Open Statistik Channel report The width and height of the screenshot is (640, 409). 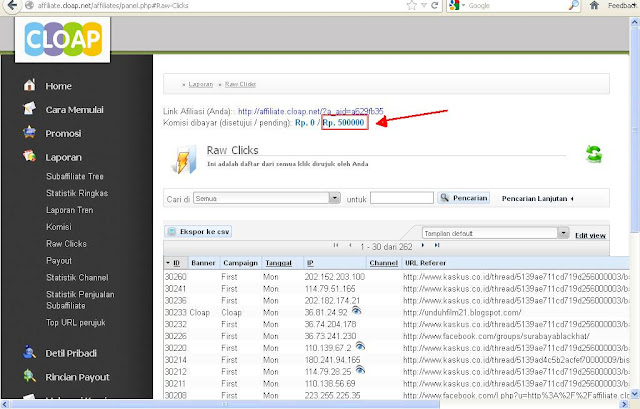(x=77, y=278)
